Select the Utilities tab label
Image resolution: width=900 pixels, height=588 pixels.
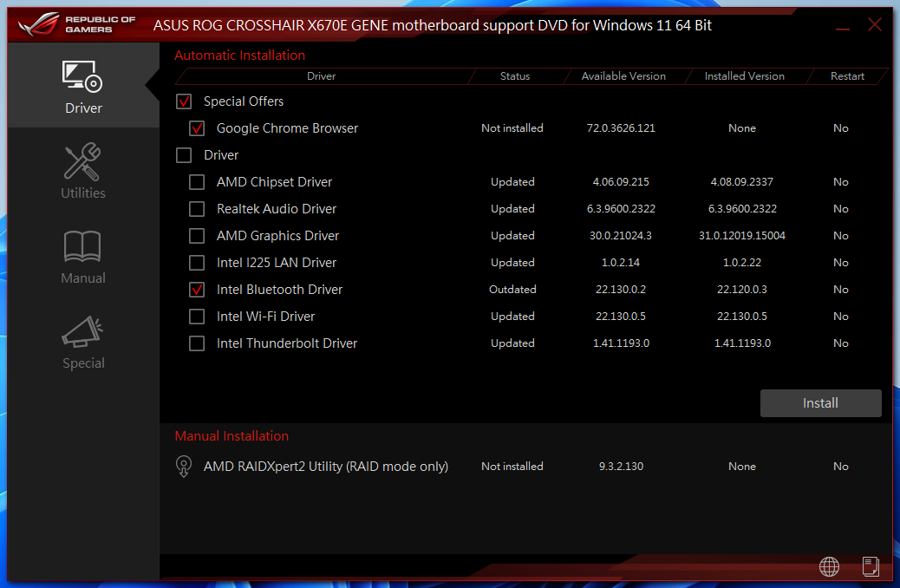[x=83, y=193]
